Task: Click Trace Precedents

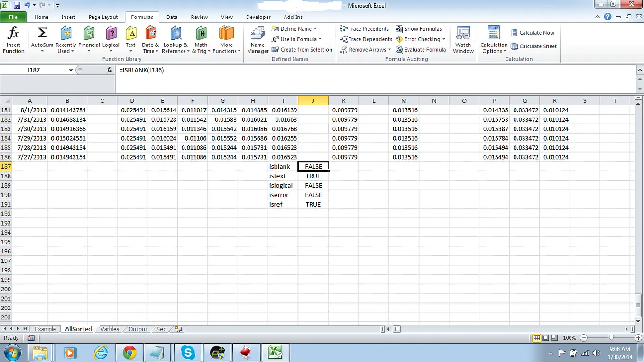Action: pyautogui.click(x=364, y=29)
